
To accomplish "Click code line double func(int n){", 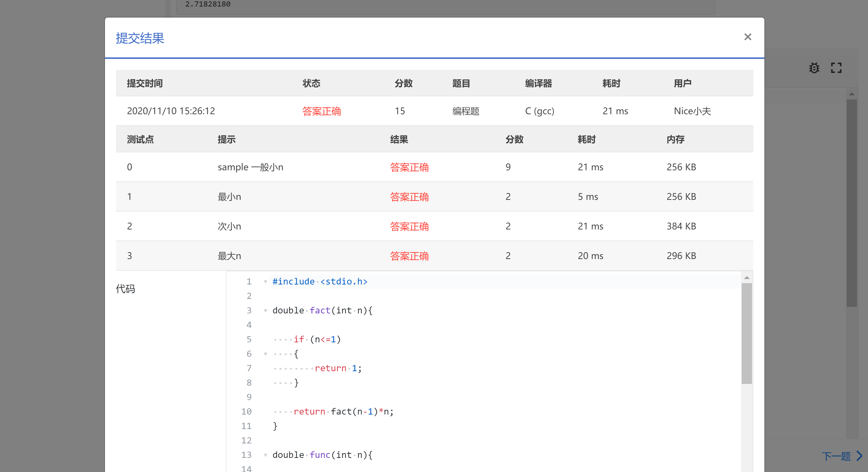I will click(x=322, y=455).
